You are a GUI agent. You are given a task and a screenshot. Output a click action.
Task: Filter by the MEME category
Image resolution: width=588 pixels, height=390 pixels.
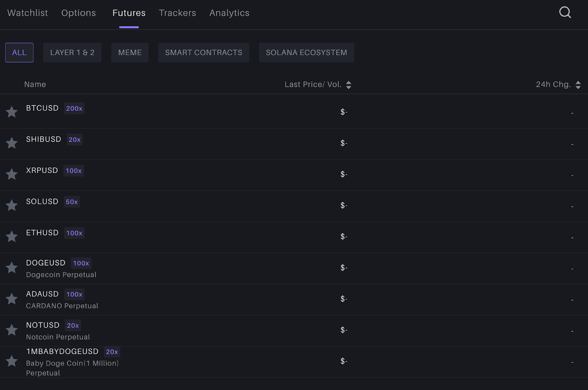pos(130,53)
